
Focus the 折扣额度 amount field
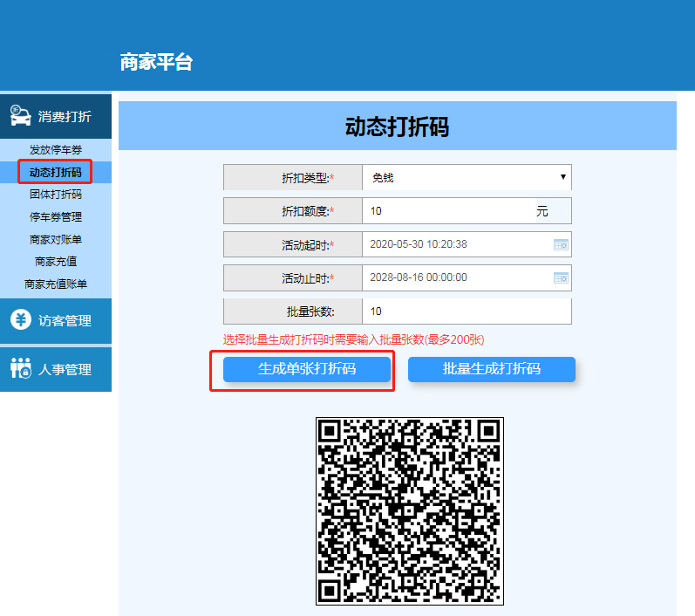click(x=449, y=210)
